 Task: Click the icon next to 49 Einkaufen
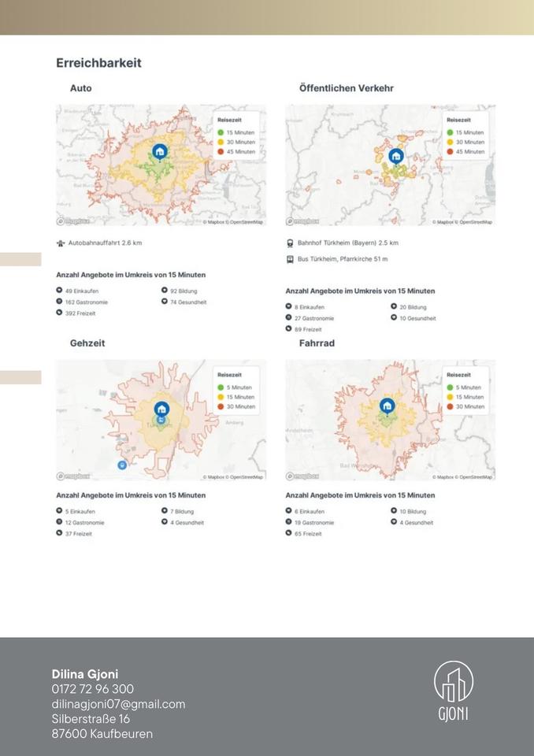(59, 291)
